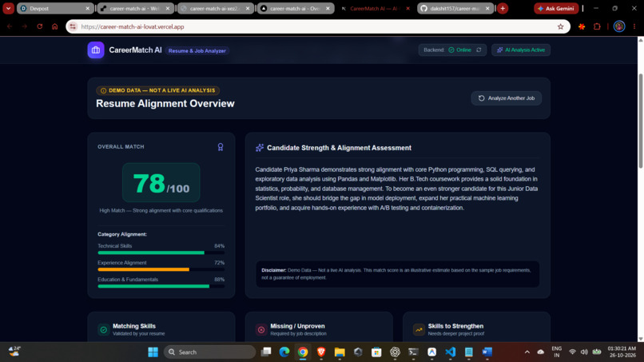The image size is (644, 362).
Task: Open File Explorer from the taskbar
Action: 340,352
